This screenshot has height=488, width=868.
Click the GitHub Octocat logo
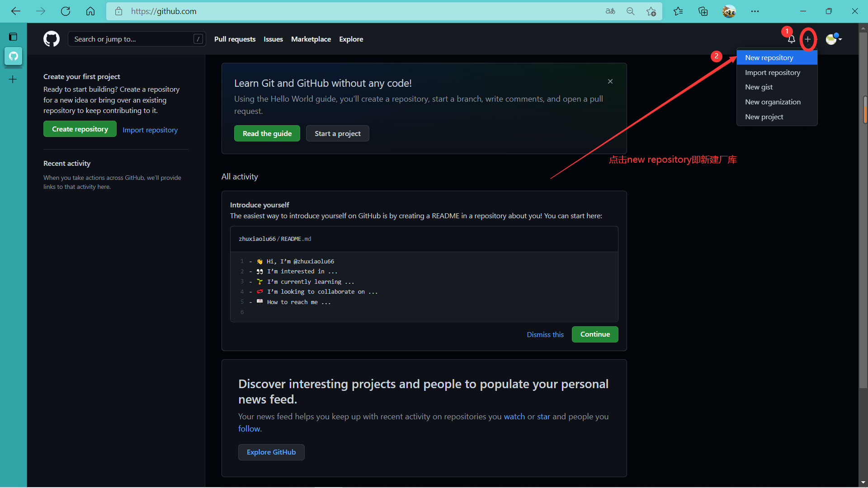(x=52, y=39)
